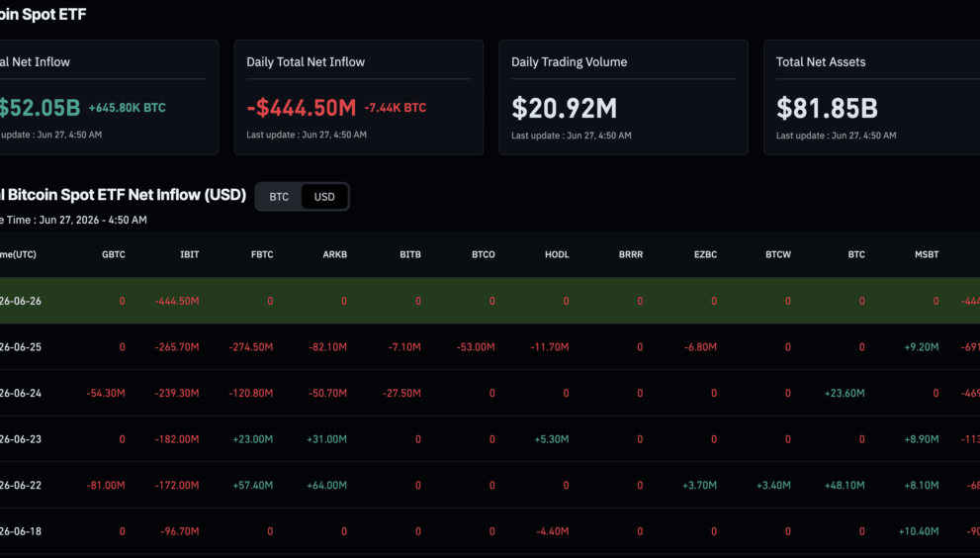The width and height of the screenshot is (980, 558).
Task: Select the highlighted 06-26 table row
Action: [x=490, y=300]
